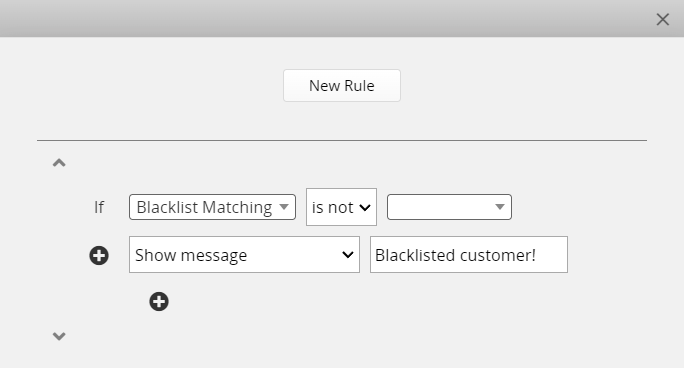684x368 pixels.
Task: Click the New Rule button
Action: point(342,85)
